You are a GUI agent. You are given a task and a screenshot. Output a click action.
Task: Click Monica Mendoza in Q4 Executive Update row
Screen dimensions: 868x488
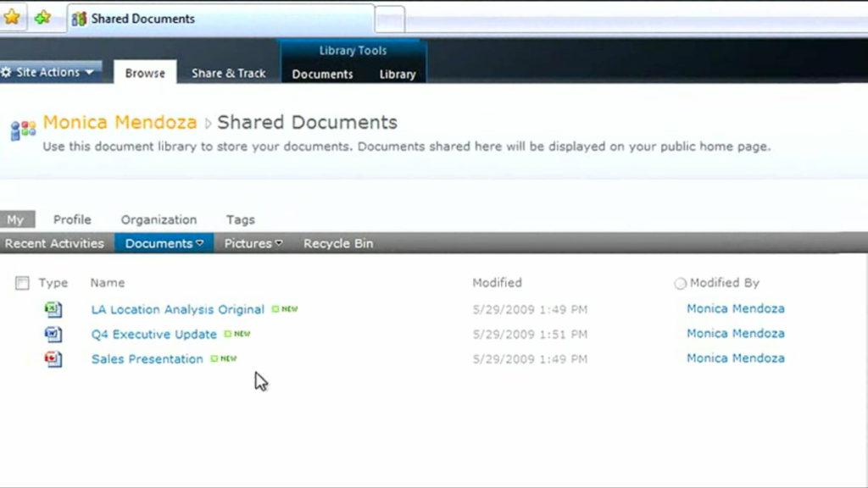[736, 334]
